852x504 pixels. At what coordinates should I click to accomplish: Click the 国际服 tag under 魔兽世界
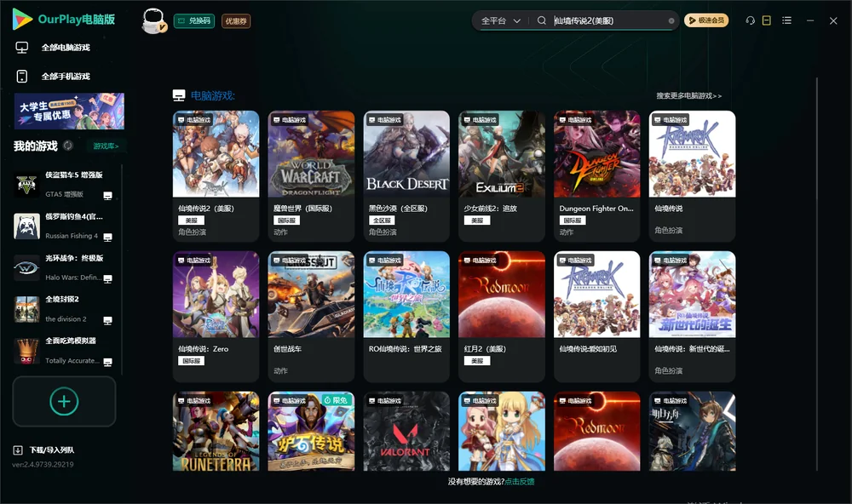[286, 220]
